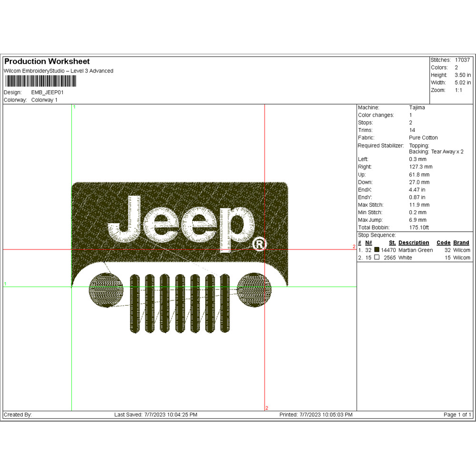The height and width of the screenshot is (476, 476).
Task: Click the Last Saved timestamp in the footer
Action: (x=156, y=415)
